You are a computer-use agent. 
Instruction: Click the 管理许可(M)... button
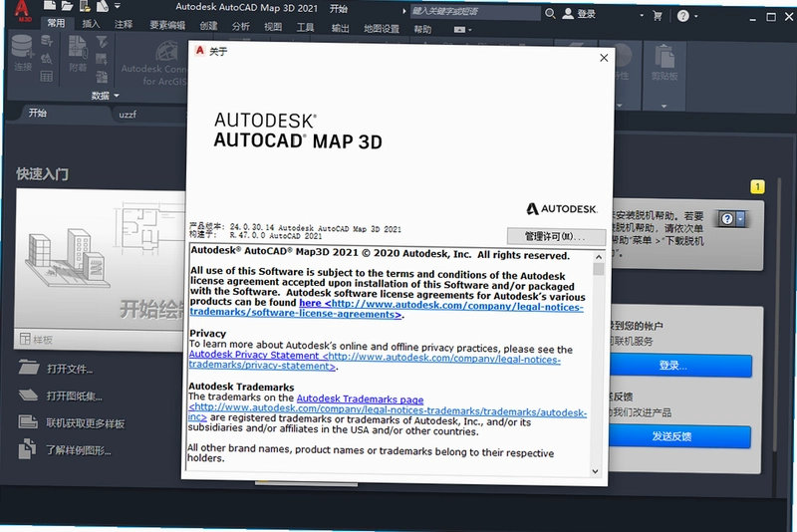pyautogui.click(x=556, y=236)
